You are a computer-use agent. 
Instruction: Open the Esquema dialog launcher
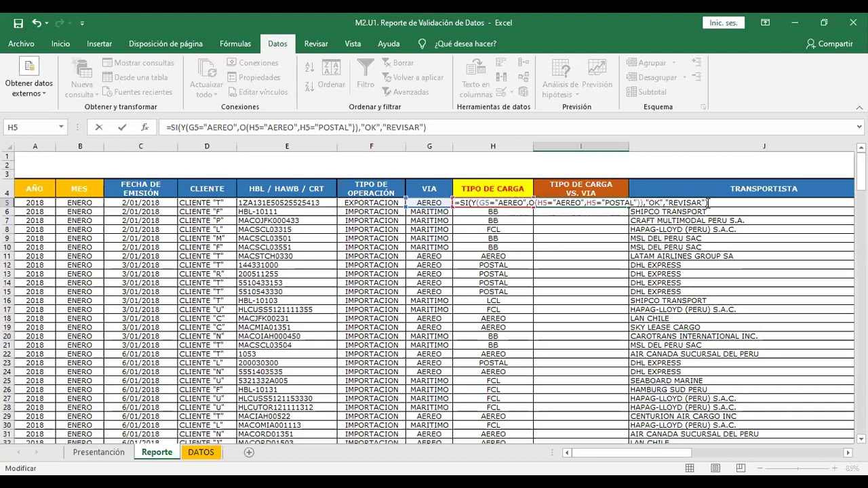click(x=703, y=107)
